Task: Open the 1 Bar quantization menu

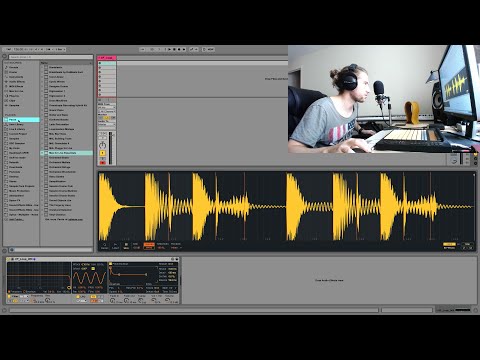Action: [x=60, y=49]
